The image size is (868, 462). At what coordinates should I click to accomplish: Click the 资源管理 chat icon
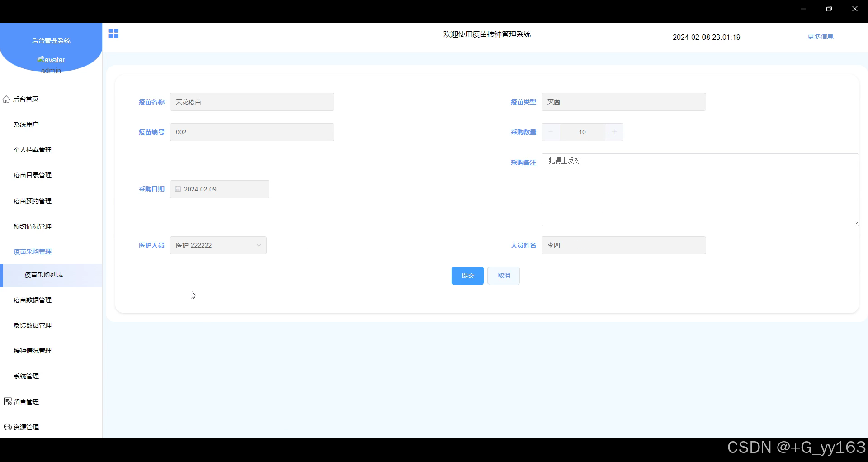8,427
